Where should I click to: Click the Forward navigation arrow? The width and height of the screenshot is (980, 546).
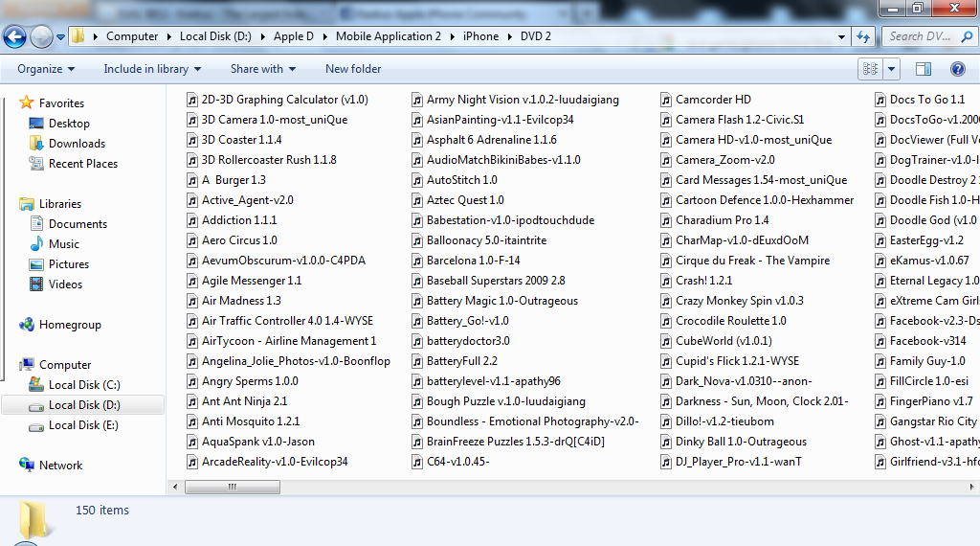[41, 37]
